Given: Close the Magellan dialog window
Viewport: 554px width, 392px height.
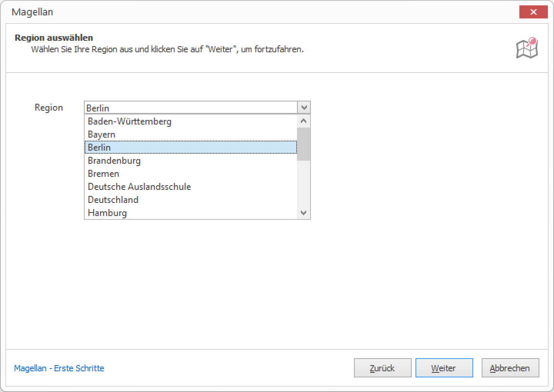Looking at the screenshot, I should coord(533,12).
